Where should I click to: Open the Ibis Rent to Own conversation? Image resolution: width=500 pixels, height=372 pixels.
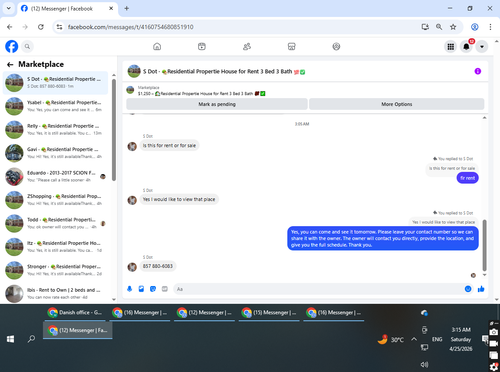pos(55,293)
